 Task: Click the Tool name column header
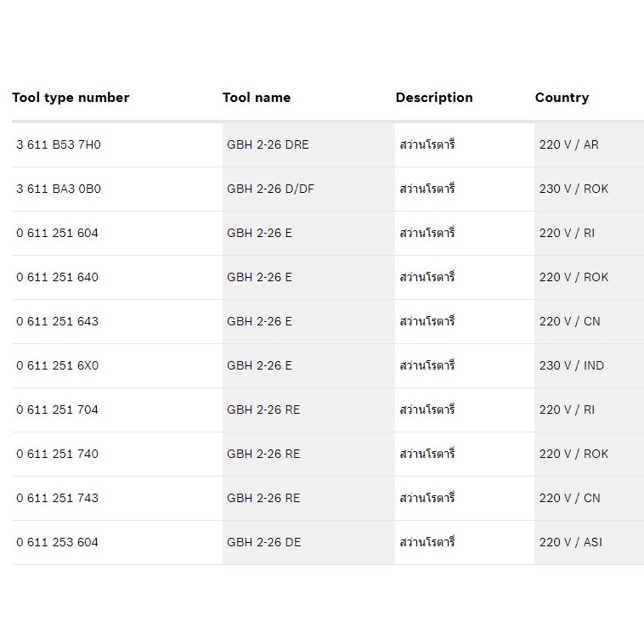click(257, 98)
